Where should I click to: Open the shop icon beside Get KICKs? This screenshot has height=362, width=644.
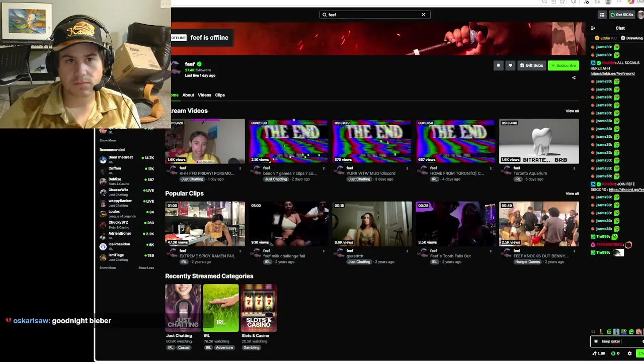click(x=602, y=15)
